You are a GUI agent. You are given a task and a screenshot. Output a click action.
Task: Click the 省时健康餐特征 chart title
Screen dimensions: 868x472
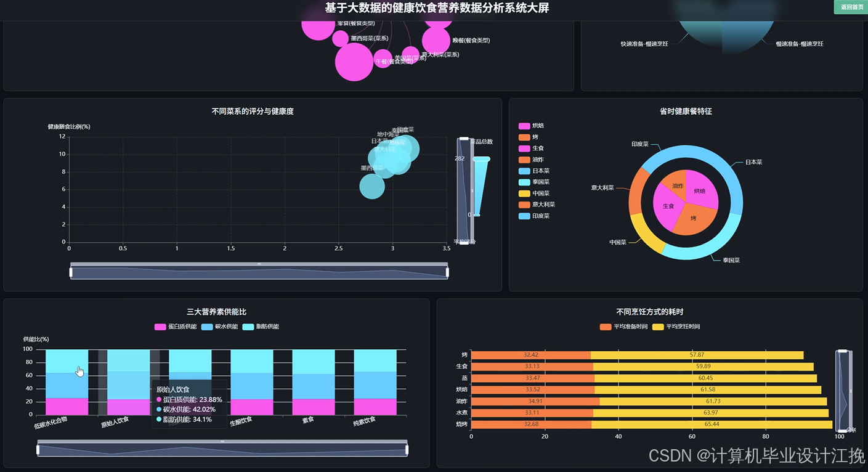(686, 112)
